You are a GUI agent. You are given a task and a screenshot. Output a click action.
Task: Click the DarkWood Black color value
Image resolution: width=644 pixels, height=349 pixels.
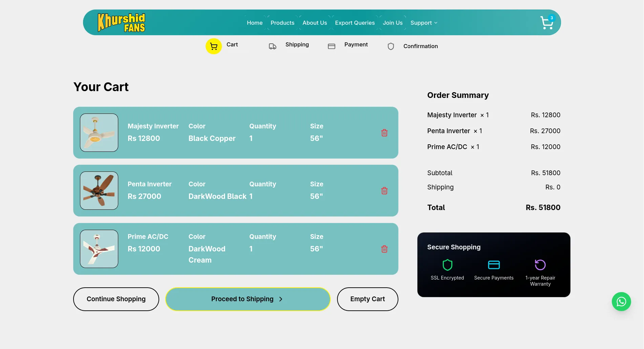217,196
